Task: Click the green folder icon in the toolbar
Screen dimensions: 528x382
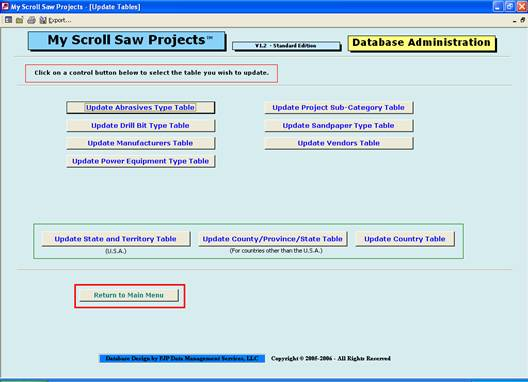Action: click(20, 20)
